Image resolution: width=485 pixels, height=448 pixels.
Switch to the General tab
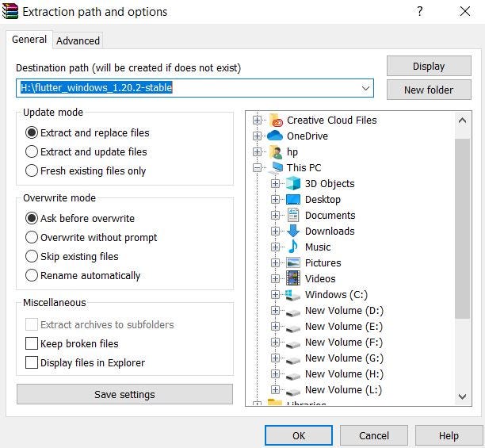pos(29,40)
